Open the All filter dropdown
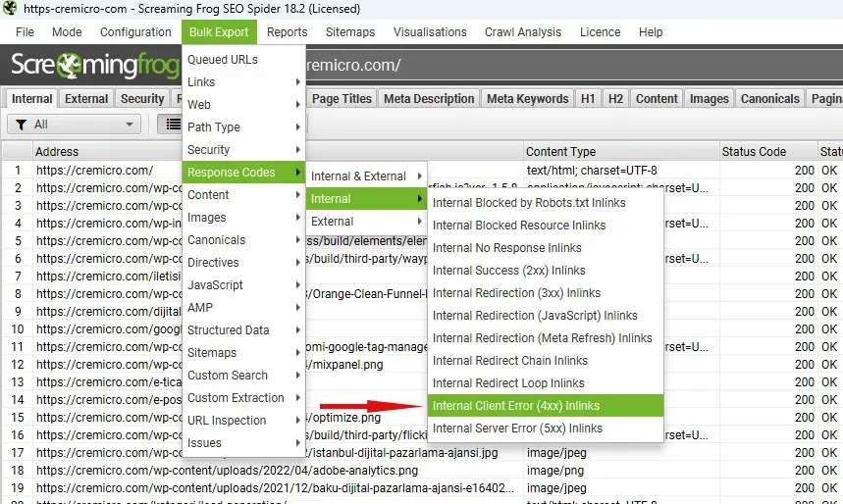843x504 pixels. tap(74, 125)
